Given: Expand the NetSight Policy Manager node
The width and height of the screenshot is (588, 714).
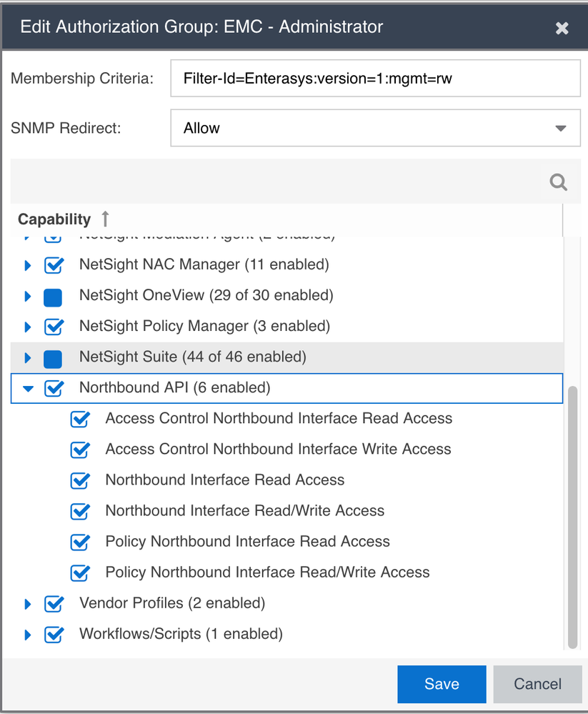Looking at the screenshot, I should pos(29,327).
